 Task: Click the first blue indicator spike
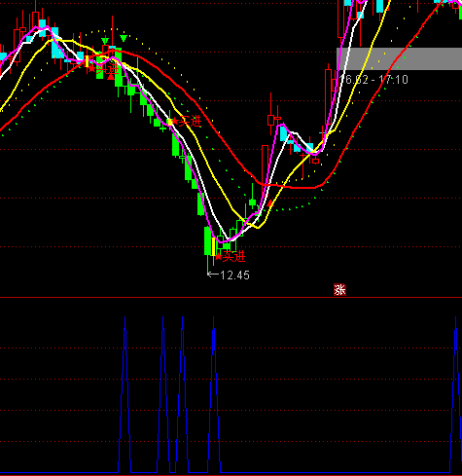[124, 394]
